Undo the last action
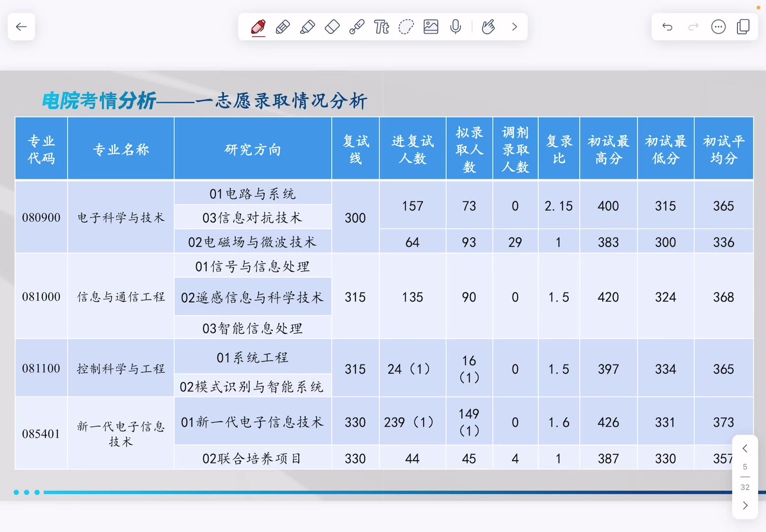766x532 pixels. [667, 27]
